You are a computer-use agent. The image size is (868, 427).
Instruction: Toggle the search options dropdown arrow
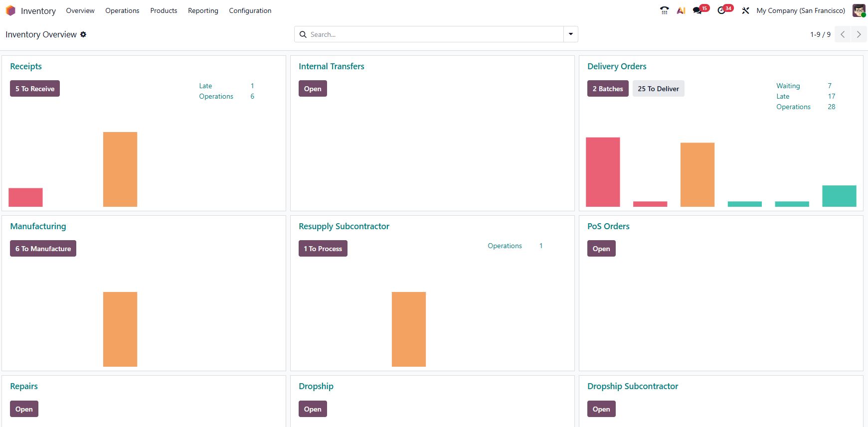(x=571, y=34)
